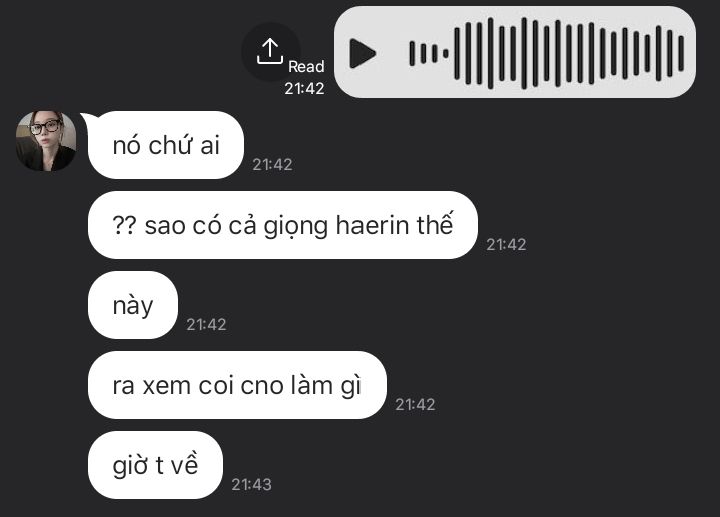Seek within the voice message waveform
This screenshot has width=720, height=517.
(546, 53)
